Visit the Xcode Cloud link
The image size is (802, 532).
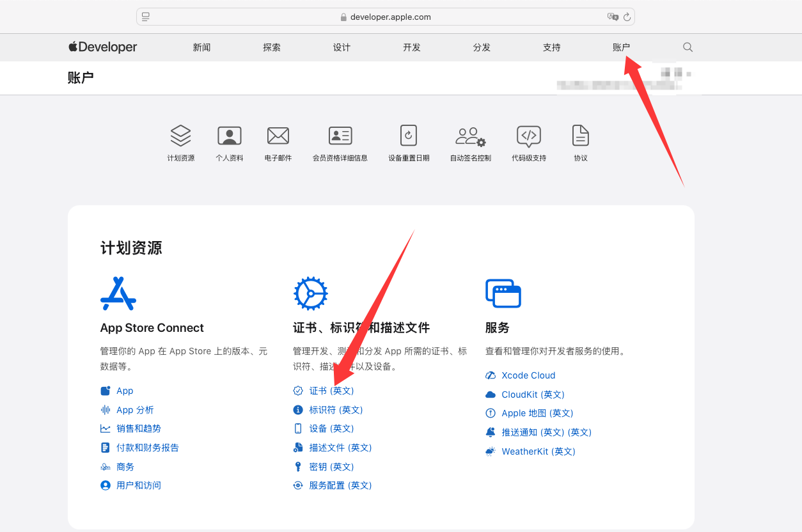click(528, 375)
